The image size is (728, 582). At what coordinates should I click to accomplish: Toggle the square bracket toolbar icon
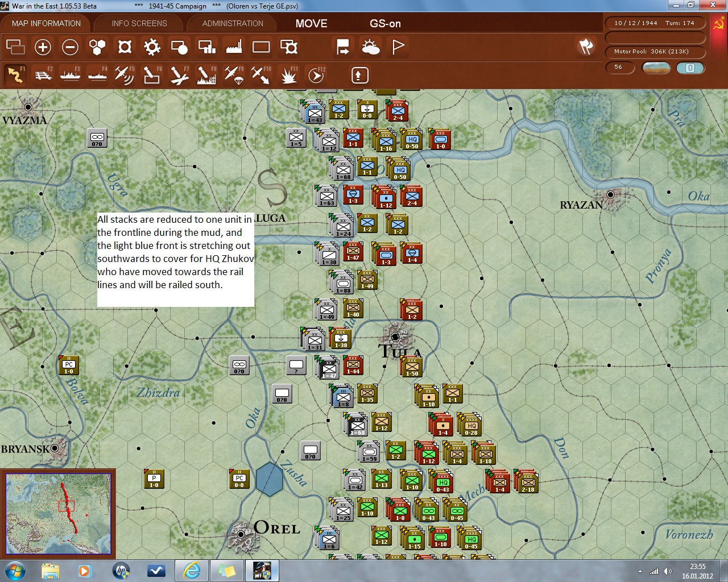pyautogui.click(x=125, y=47)
